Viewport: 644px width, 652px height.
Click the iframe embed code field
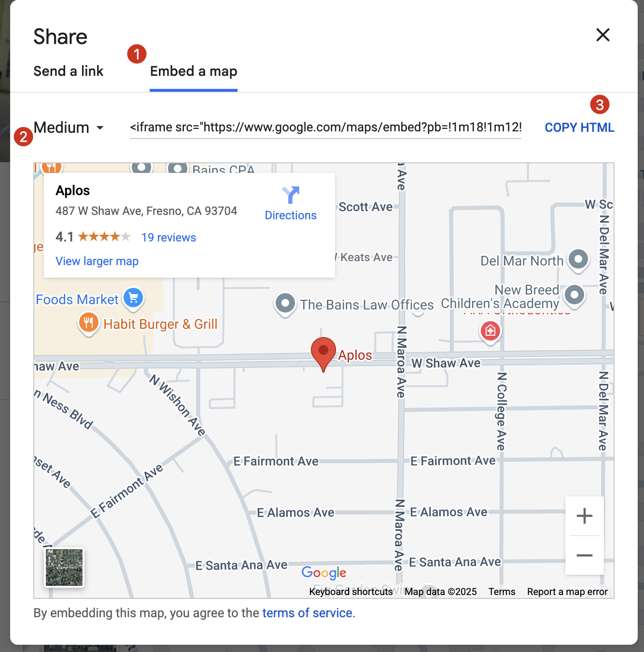click(325, 128)
